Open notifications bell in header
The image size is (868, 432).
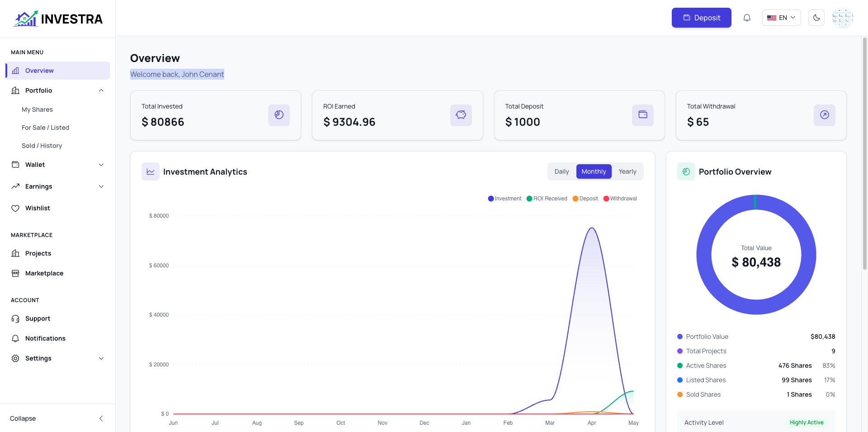pyautogui.click(x=747, y=18)
